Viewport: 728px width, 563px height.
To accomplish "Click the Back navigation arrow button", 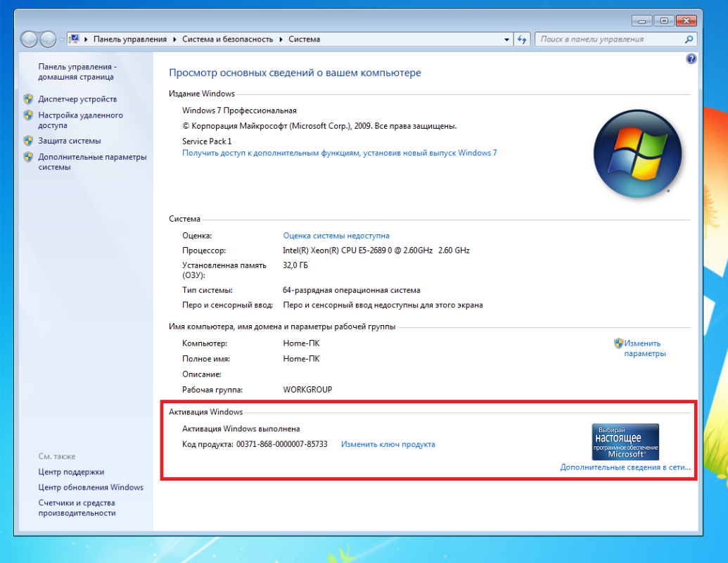I will (x=30, y=39).
